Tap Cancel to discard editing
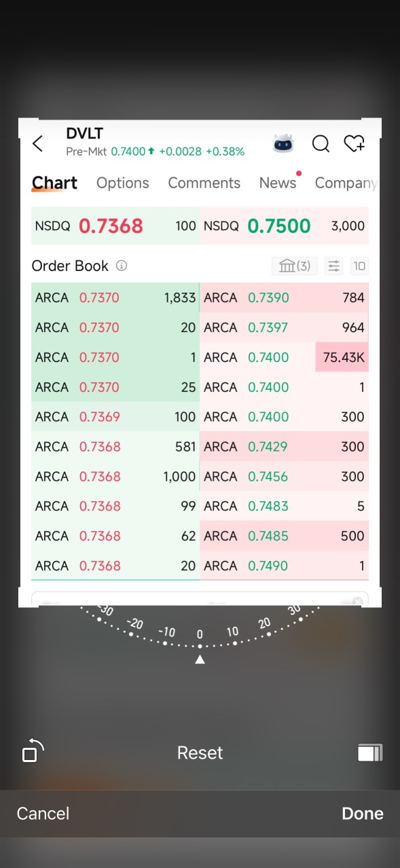Screen dimensions: 400x868 [43, 813]
